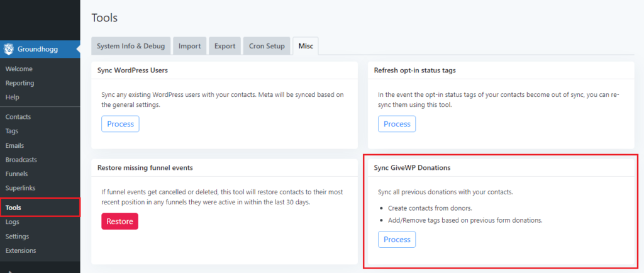
Task: Select Emails in the sidebar
Action: click(15, 146)
